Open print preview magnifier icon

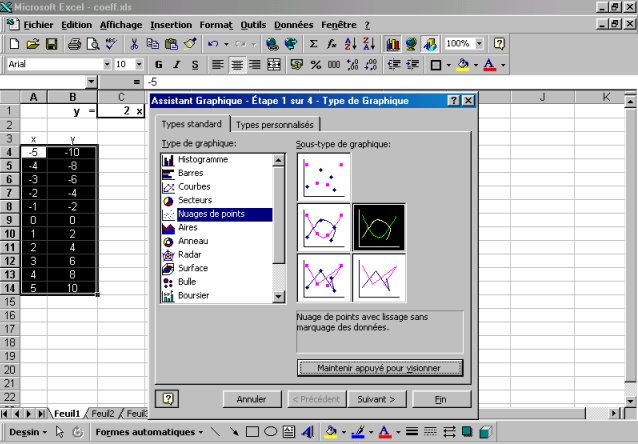coord(93,44)
